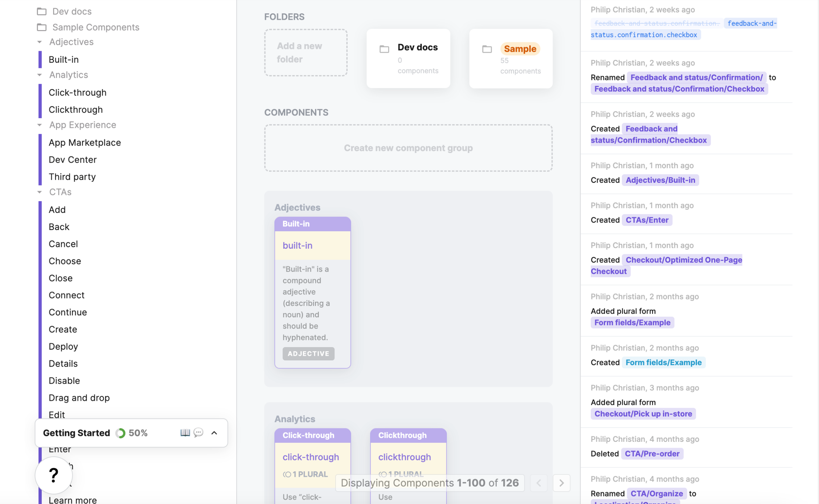Click the Getting Started 50% progress ring

[x=121, y=433]
